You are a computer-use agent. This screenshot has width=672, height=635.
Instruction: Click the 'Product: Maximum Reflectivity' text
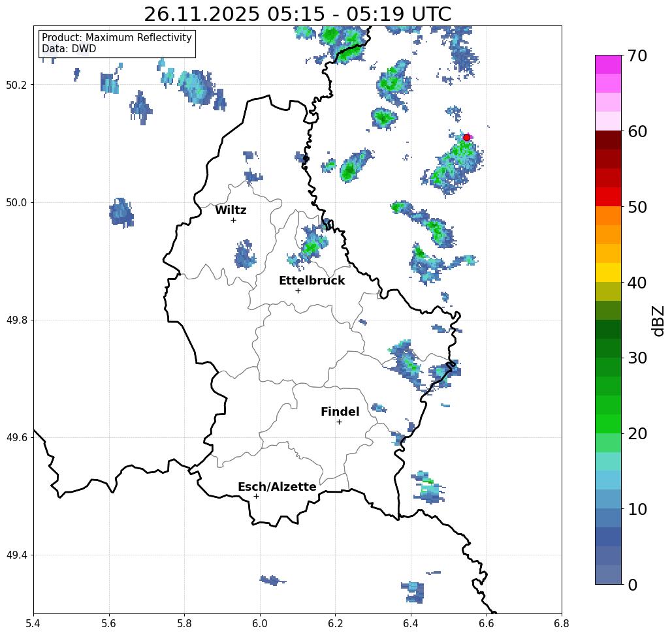click(116, 38)
